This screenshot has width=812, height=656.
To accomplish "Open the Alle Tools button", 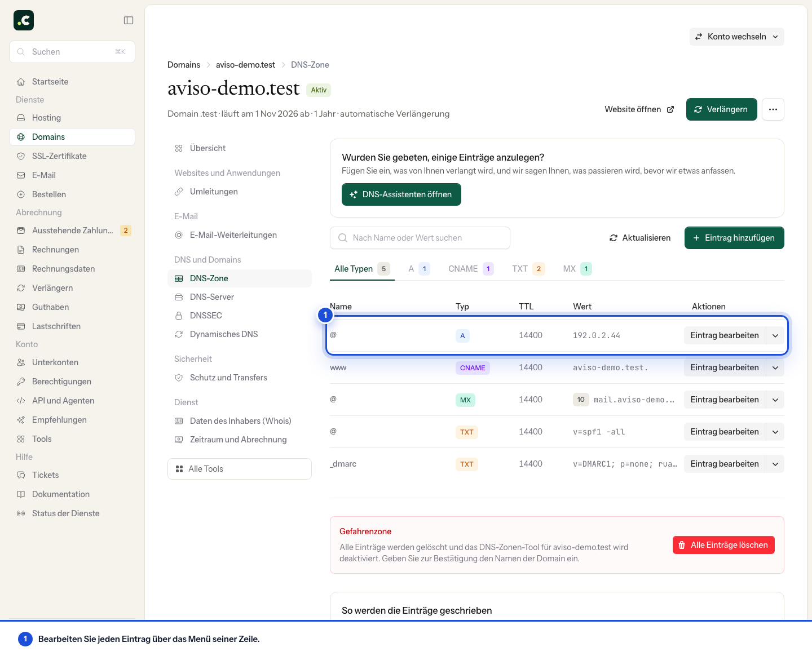I will pyautogui.click(x=240, y=469).
